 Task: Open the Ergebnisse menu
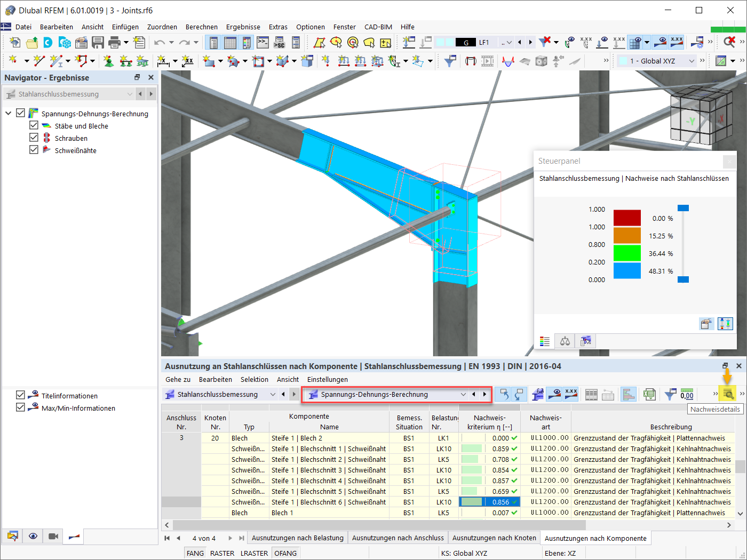click(x=243, y=27)
